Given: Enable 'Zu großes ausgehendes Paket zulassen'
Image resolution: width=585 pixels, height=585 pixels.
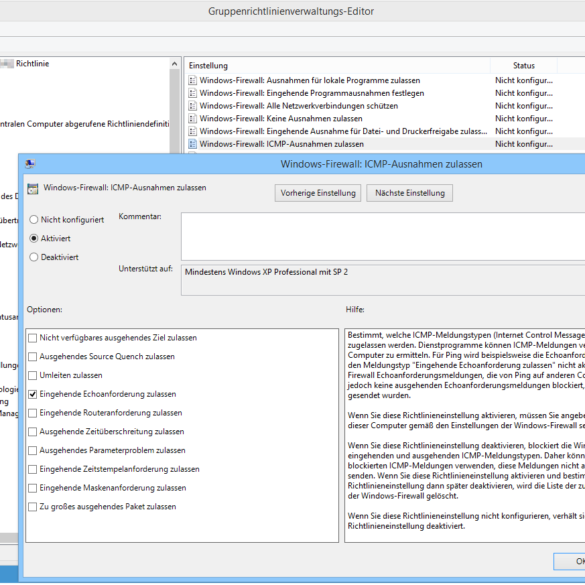Looking at the screenshot, I should pos(33,507).
